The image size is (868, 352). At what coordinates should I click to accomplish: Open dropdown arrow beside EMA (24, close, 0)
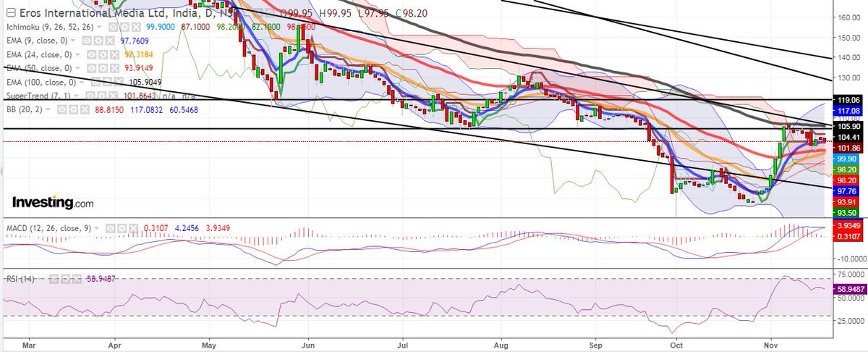77,54
